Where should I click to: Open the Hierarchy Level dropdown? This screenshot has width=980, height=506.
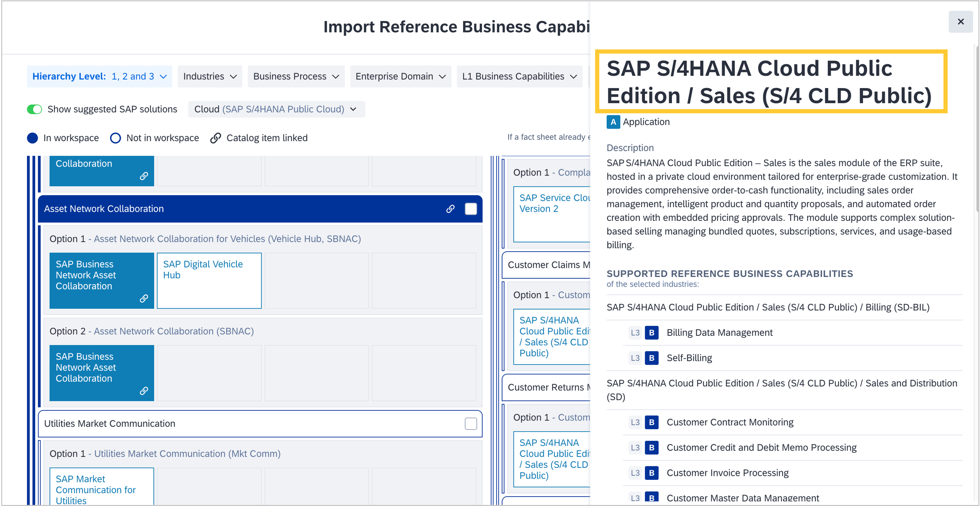coord(99,76)
